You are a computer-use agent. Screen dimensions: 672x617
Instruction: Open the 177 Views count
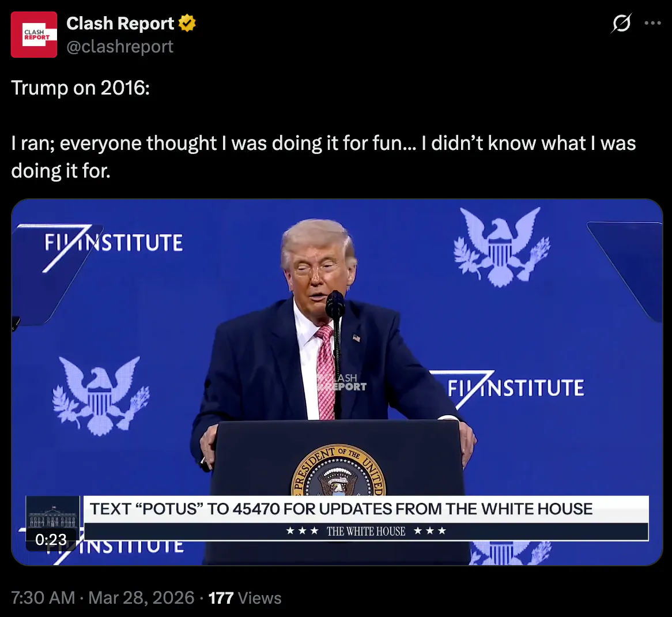coord(245,598)
